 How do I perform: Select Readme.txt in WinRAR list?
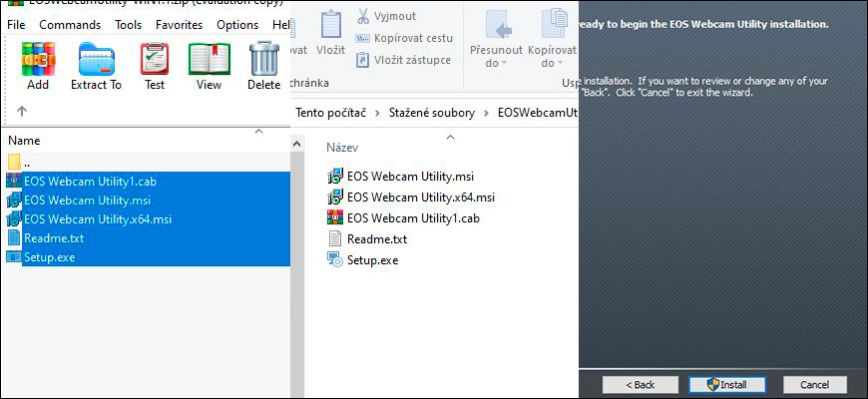[x=54, y=238]
